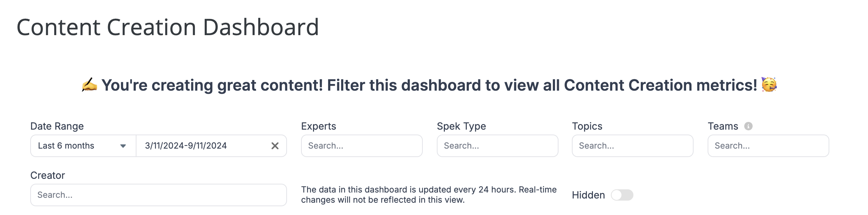
Task: Click the Hidden label
Action: [x=588, y=195]
